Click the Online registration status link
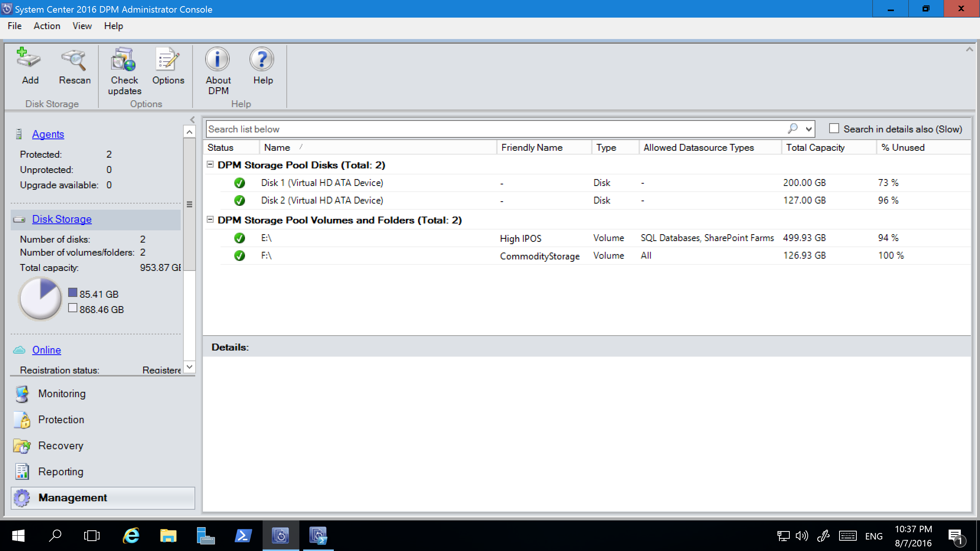The width and height of the screenshot is (980, 551). coord(46,349)
